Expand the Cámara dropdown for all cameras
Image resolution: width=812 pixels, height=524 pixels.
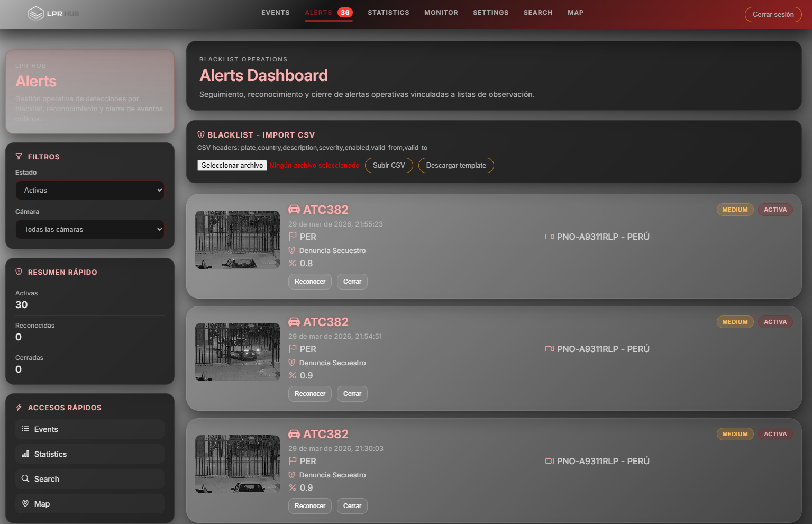point(90,230)
